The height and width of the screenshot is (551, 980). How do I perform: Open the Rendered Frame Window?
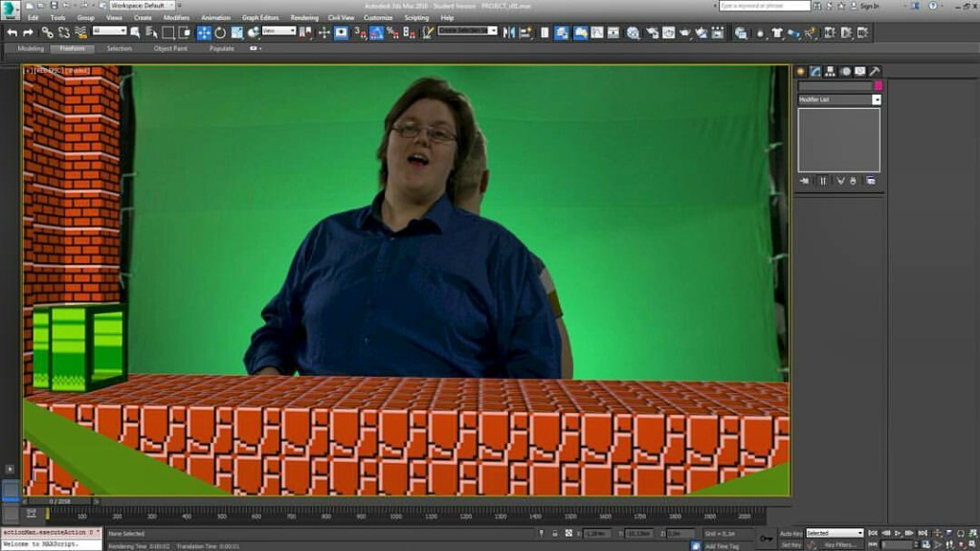pyautogui.click(x=668, y=33)
